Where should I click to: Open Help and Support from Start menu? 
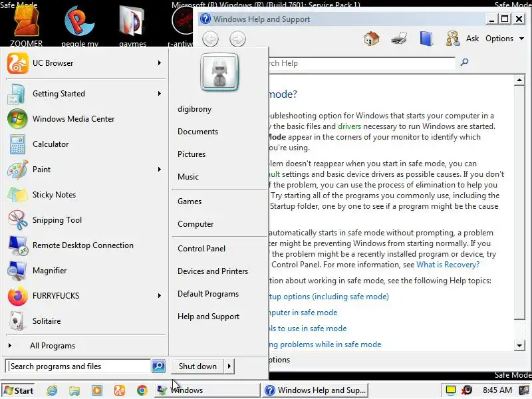click(x=208, y=317)
